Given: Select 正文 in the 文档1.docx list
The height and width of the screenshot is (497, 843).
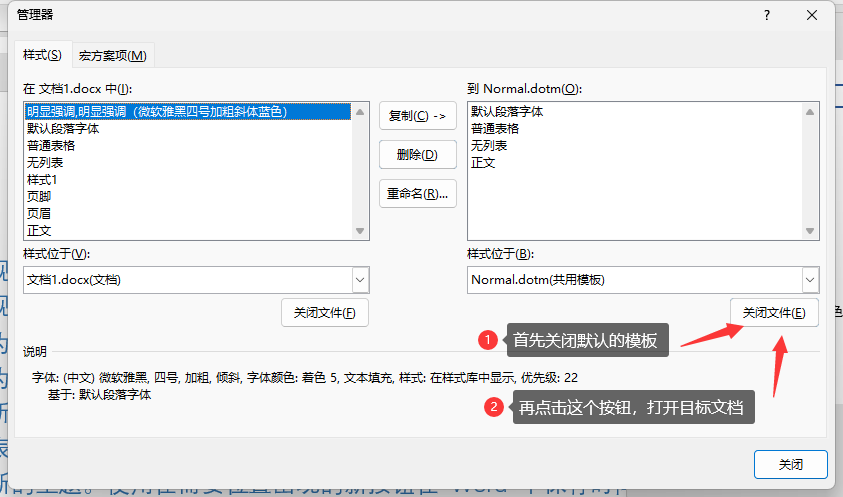Looking at the screenshot, I should pos(188,231).
